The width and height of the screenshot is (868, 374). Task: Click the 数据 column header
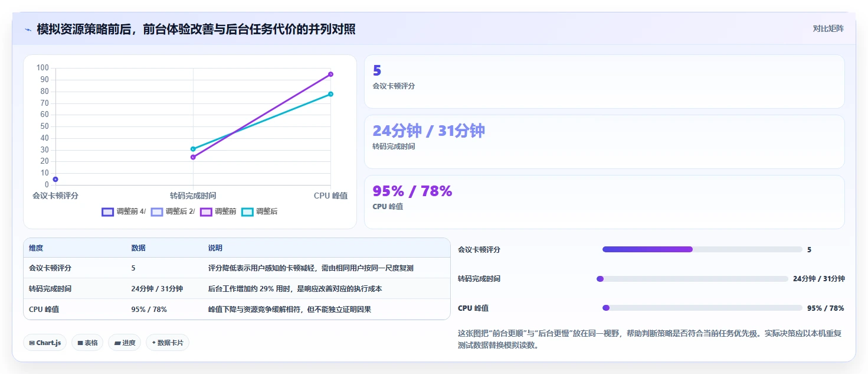point(138,248)
